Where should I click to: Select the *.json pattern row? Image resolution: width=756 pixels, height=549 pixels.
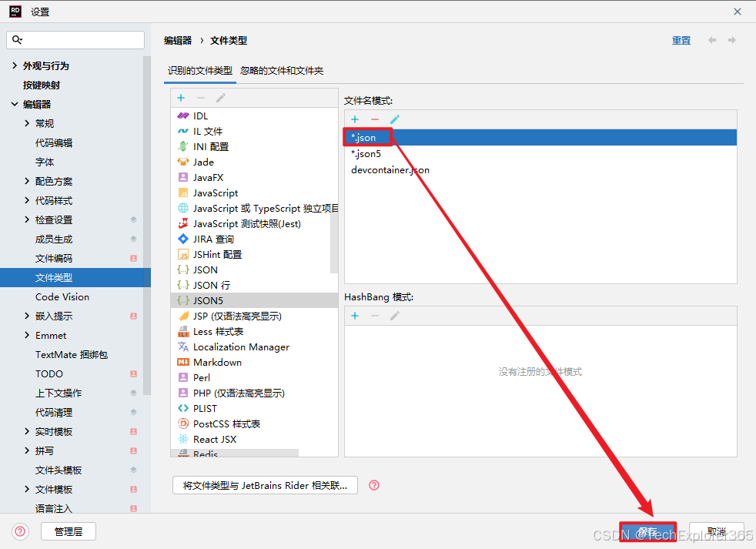(x=540, y=138)
